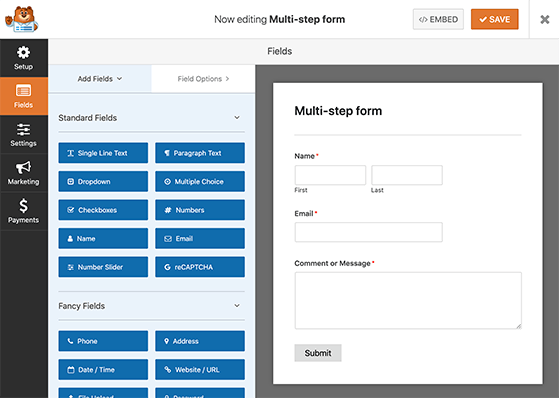Add a Dropdown field
The image size is (559, 398).
(x=103, y=182)
